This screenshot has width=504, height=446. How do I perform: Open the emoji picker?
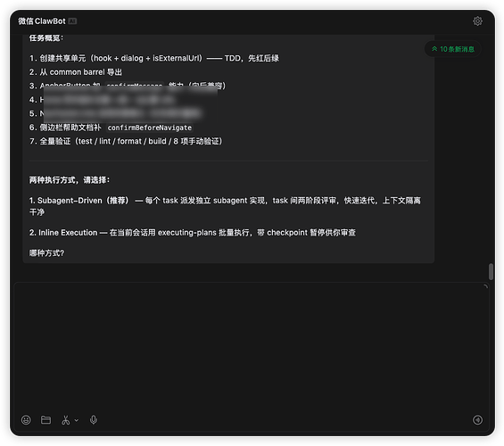(26, 420)
